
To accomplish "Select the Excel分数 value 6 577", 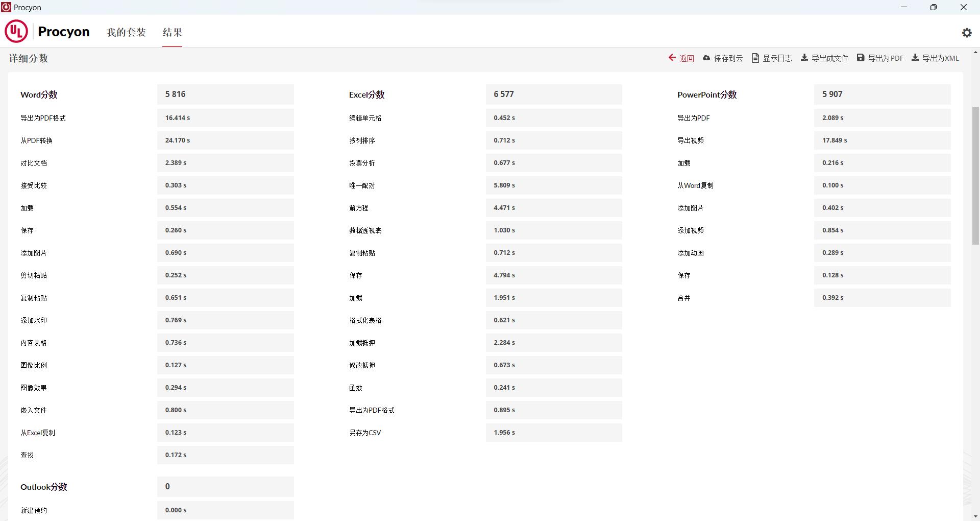I will coord(553,94).
